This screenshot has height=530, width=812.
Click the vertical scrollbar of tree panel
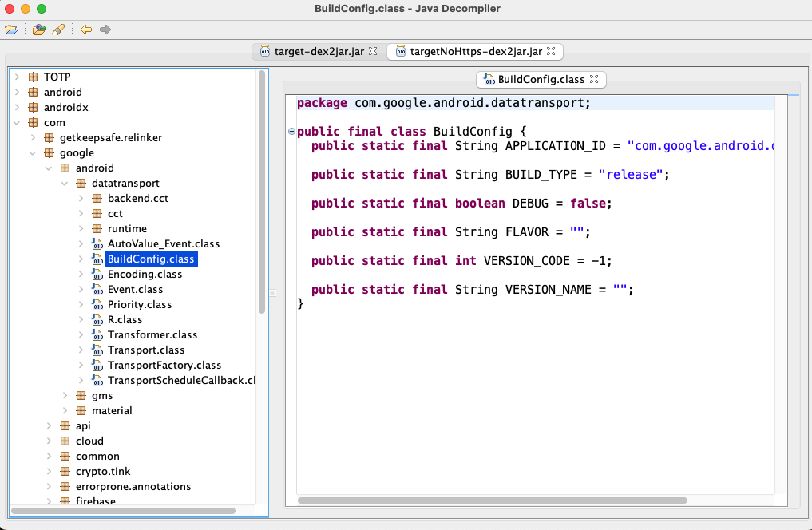pos(262,192)
